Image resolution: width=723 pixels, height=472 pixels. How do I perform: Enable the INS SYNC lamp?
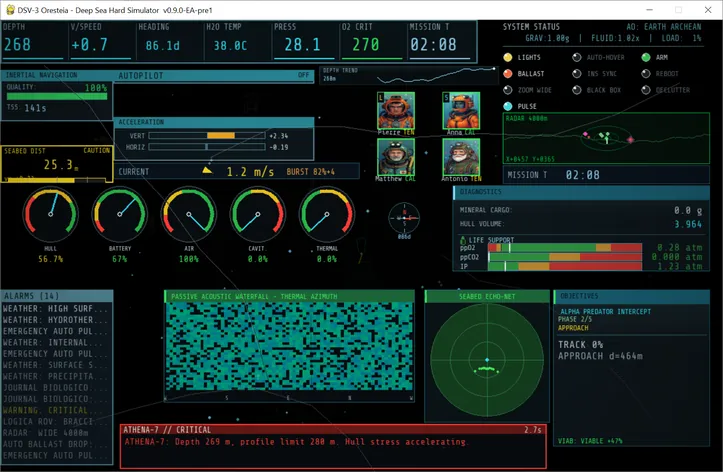[x=577, y=73]
